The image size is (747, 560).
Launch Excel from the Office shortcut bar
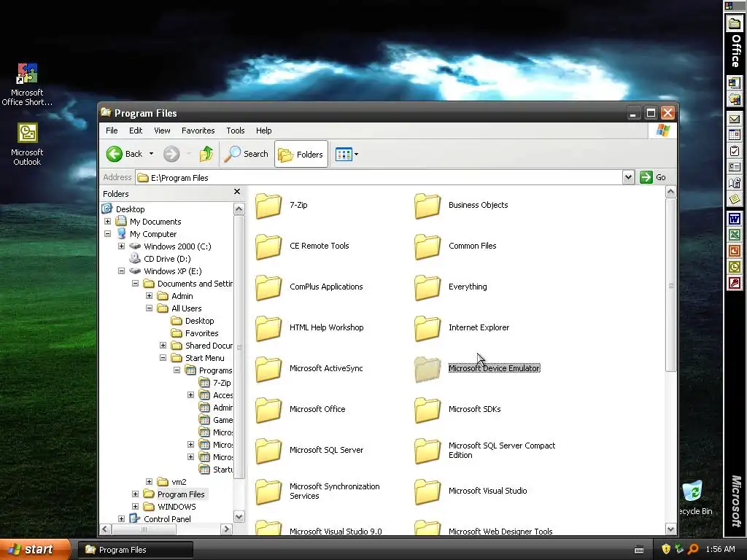pyautogui.click(x=734, y=235)
